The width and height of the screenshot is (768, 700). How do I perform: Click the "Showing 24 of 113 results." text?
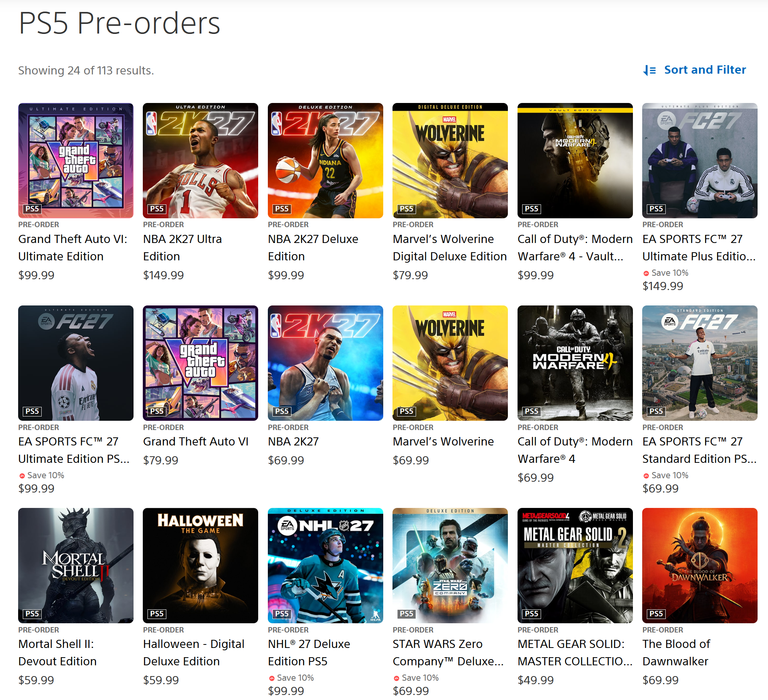pyautogui.click(x=86, y=71)
